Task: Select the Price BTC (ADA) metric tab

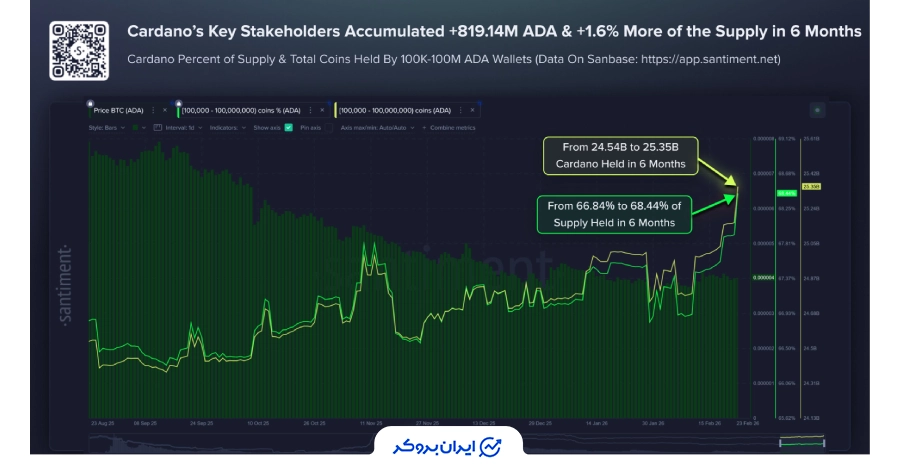Action: tap(118, 110)
